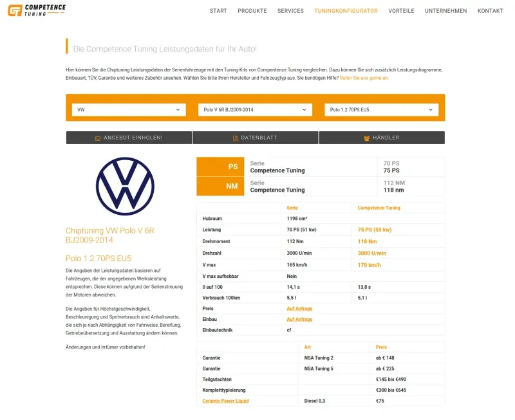Expand the Polo V 6R BJ2009-2014 model dropdown
The width and height of the screenshot is (515, 420).
[255, 109]
